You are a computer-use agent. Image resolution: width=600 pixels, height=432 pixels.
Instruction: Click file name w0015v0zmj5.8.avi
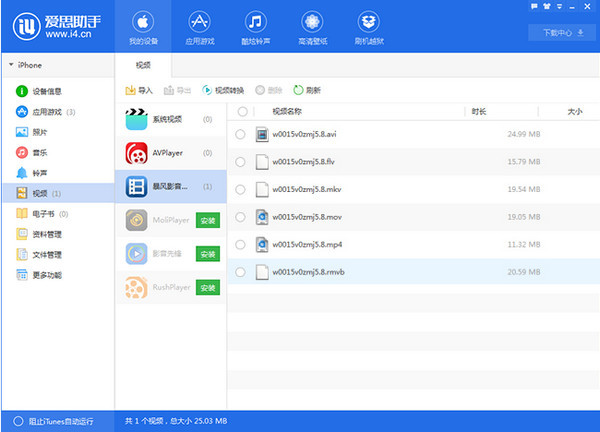(x=304, y=134)
